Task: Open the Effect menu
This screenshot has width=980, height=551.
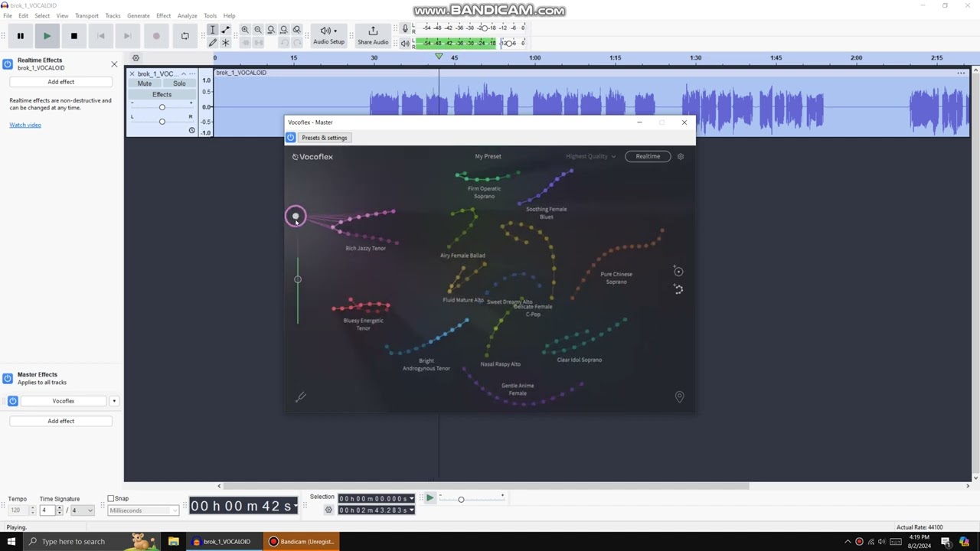Action: pos(164,15)
